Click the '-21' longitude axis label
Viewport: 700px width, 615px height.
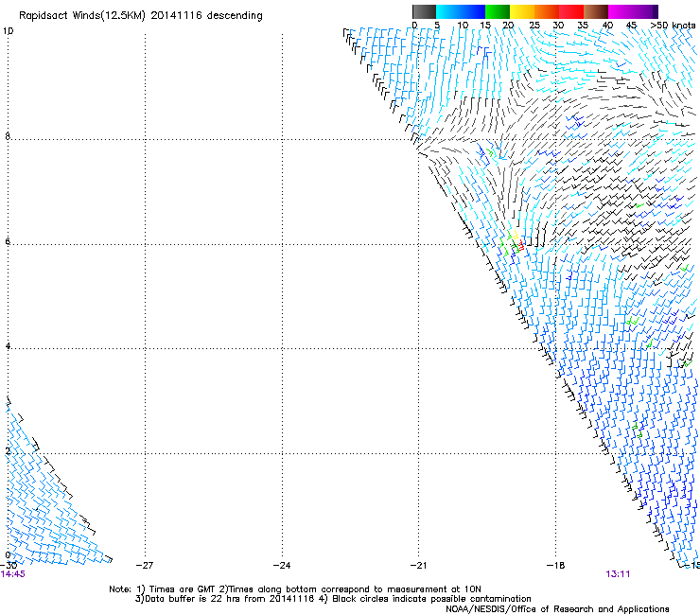point(419,565)
